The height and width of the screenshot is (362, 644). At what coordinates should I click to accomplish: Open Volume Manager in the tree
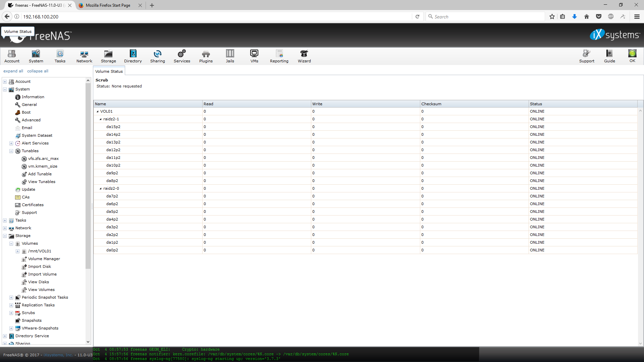tap(44, 259)
